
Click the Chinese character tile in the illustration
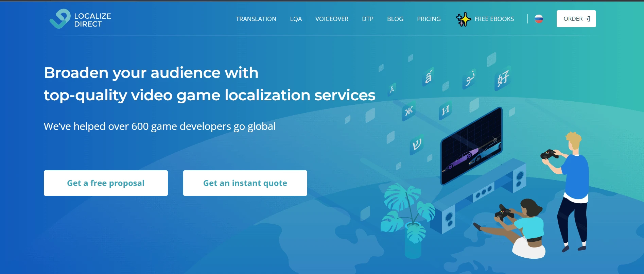(x=503, y=79)
